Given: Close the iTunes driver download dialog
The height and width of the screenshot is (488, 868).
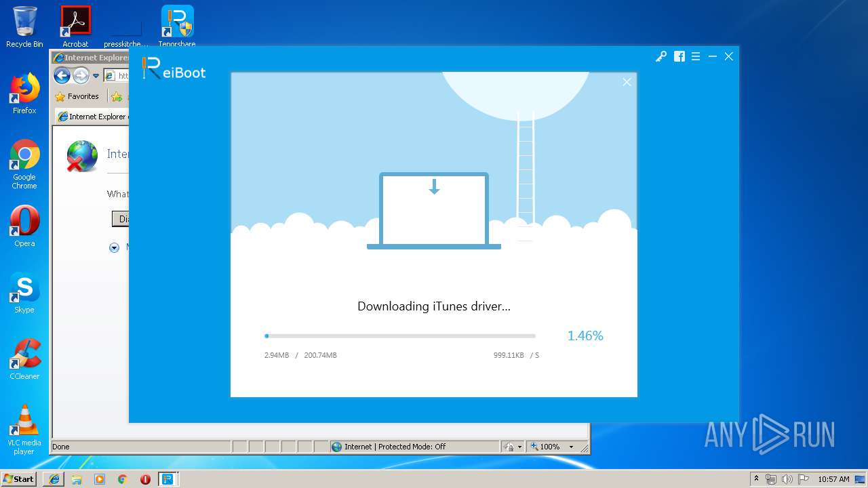Looking at the screenshot, I should point(627,82).
